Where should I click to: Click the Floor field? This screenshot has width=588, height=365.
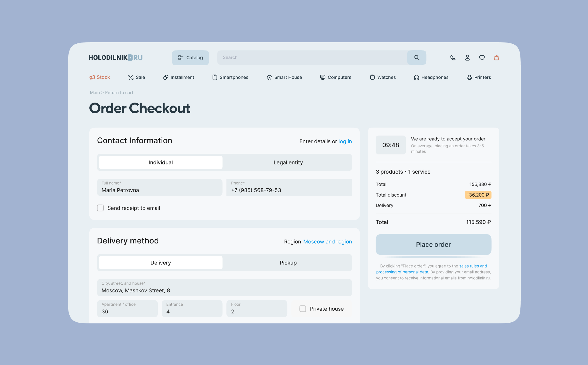tap(257, 309)
